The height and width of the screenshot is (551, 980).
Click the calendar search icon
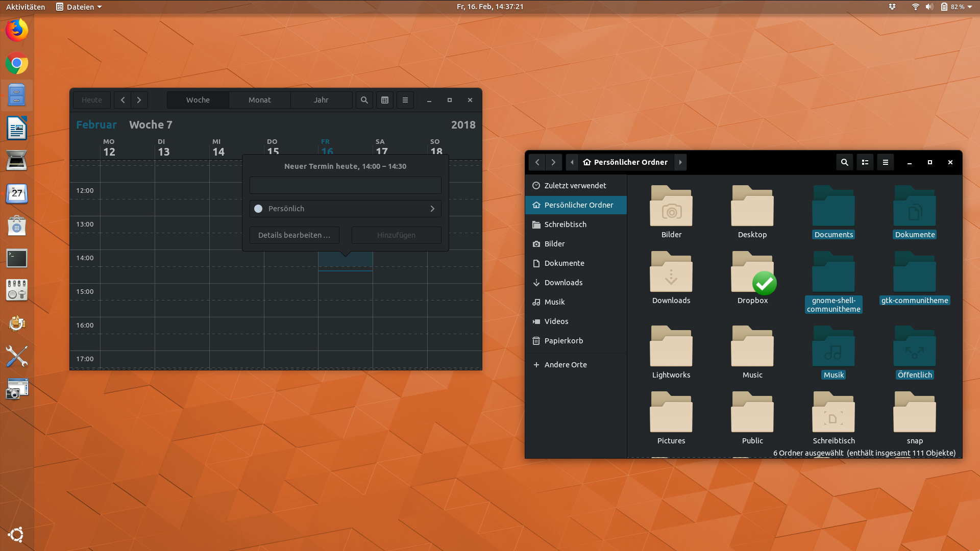coord(364,100)
